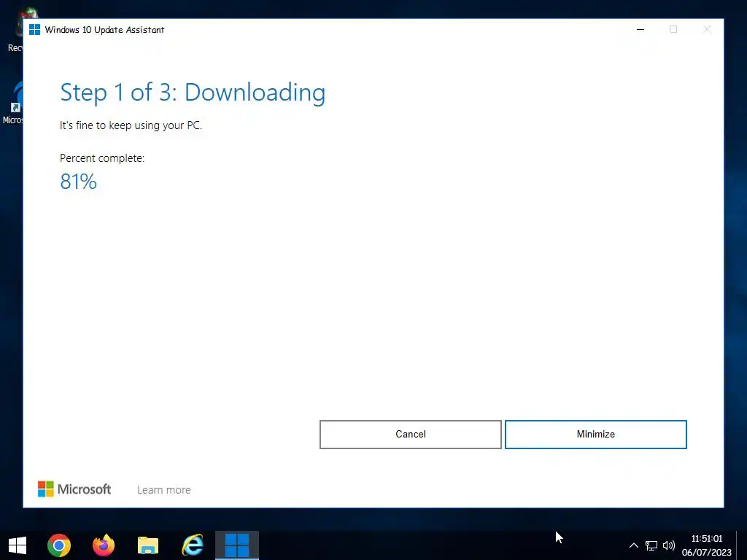Cancel the Windows 10 update download
Image resolution: width=747 pixels, height=560 pixels.
click(x=410, y=435)
